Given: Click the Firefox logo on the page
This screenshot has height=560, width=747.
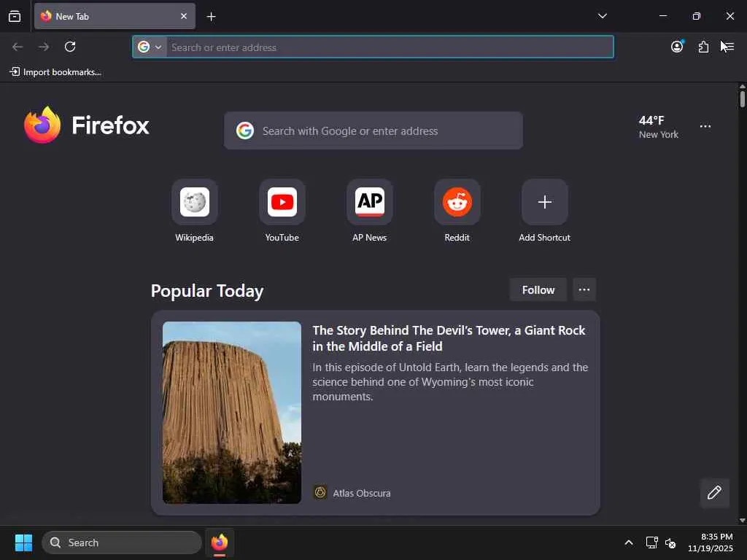Looking at the screenshot, I should tap(87, 125).
